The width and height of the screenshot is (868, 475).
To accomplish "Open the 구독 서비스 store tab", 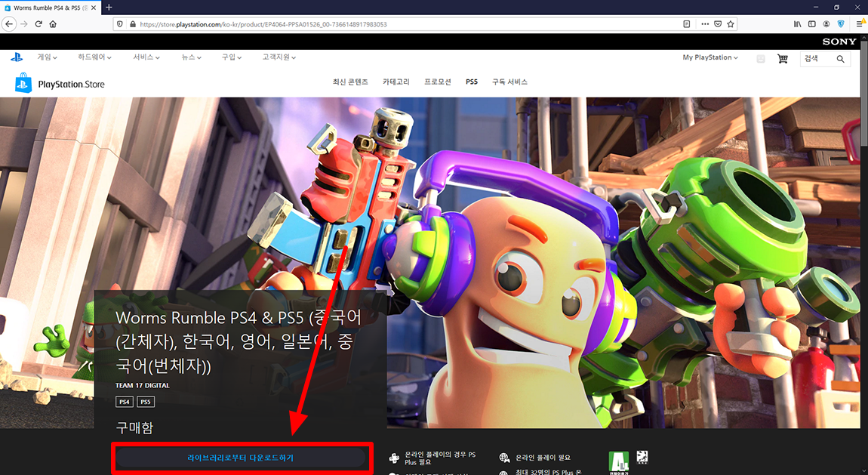I will pos(509,82).
